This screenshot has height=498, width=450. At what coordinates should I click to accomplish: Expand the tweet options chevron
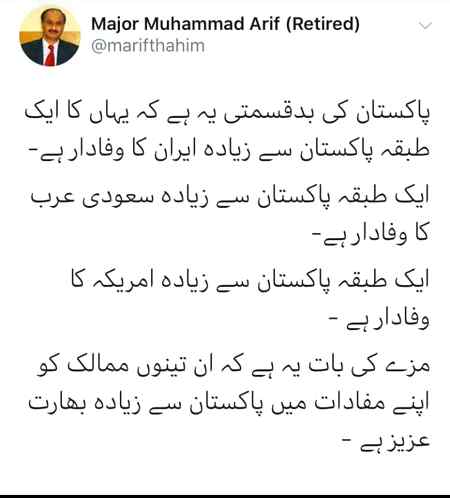[425, 26]
